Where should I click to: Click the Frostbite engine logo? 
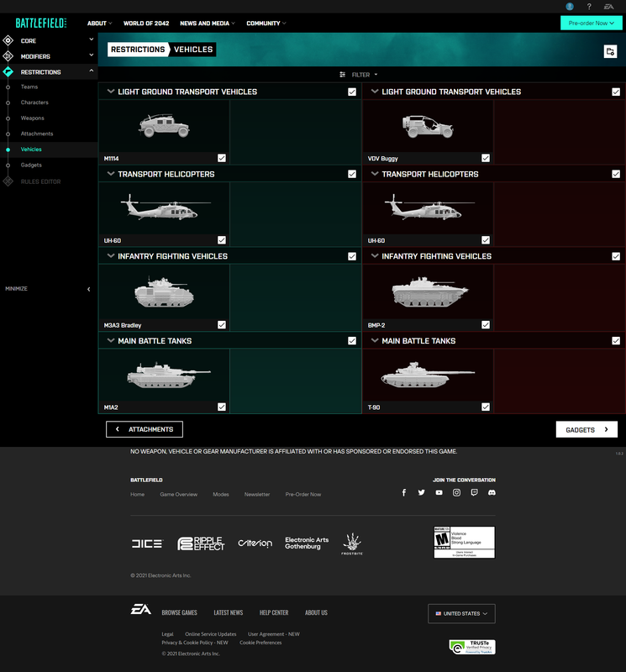click(x=352, y=543)
